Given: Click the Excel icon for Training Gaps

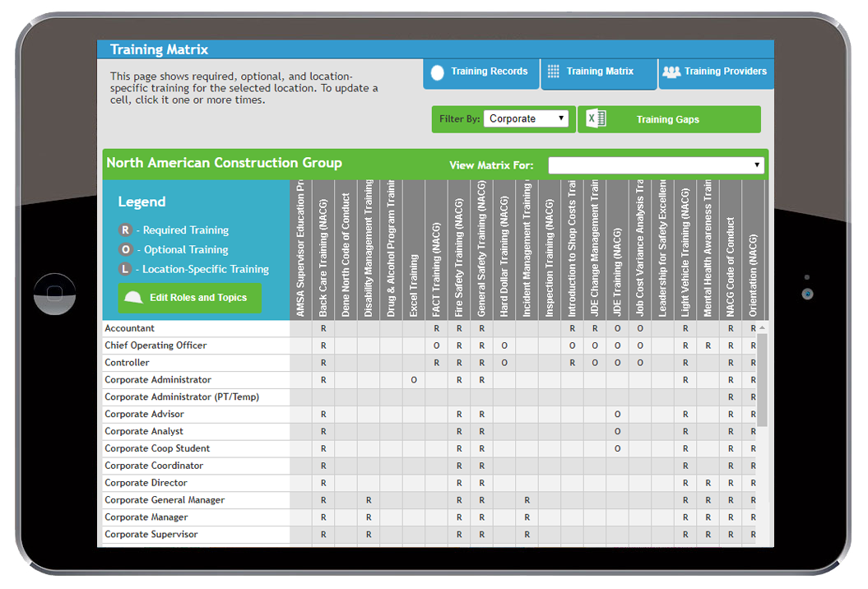Looking at the screenshot, I should pyautogui.click(x=596, y=118).
